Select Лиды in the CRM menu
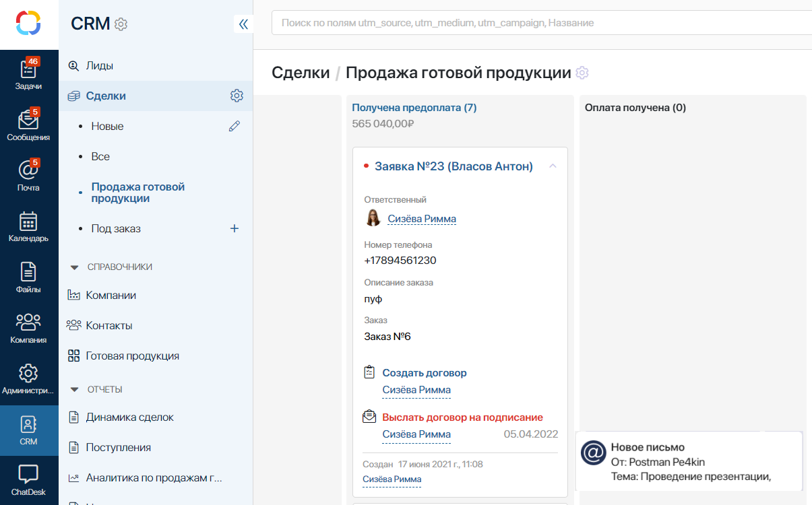The height and width of the screenshot is (505, 812). pyautogui.click(x=99, y=66)
